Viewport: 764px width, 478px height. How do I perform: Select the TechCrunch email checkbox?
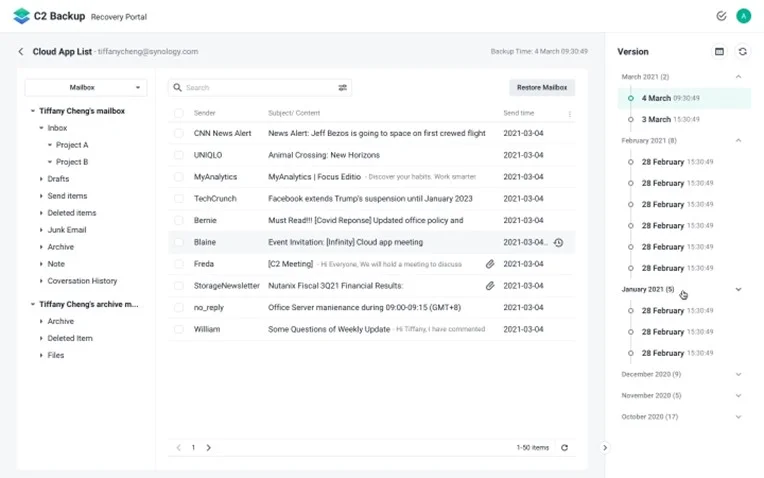click(179, 199)
